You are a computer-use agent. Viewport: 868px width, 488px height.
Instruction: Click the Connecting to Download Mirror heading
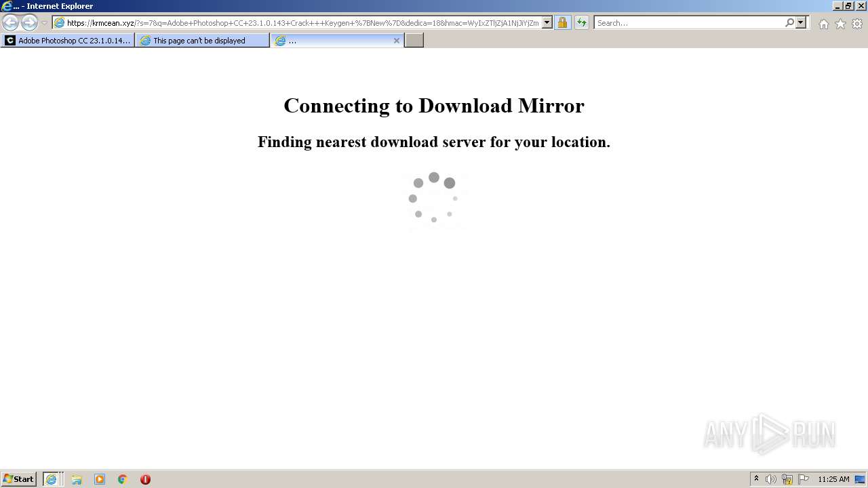pos(434,106)
